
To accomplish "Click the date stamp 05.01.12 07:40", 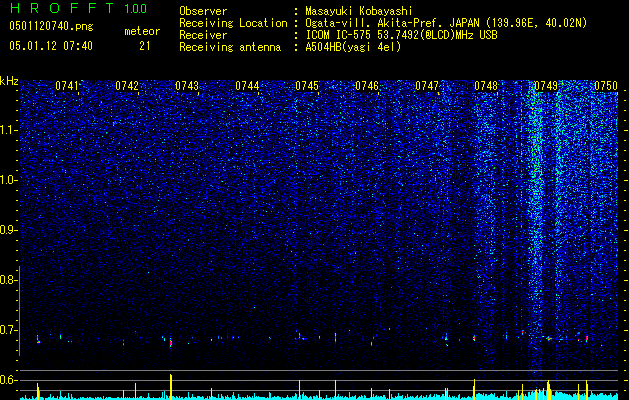I will coord(51,46).
